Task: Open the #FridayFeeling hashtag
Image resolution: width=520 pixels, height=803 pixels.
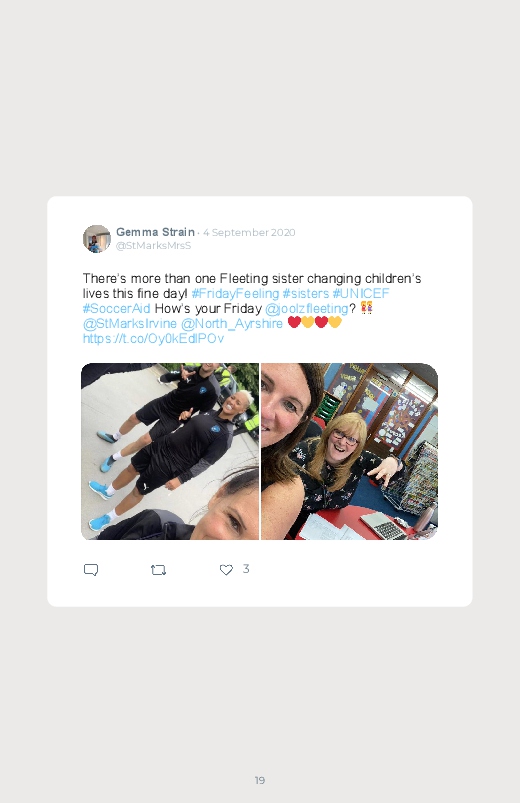Action: click(235, 293)
